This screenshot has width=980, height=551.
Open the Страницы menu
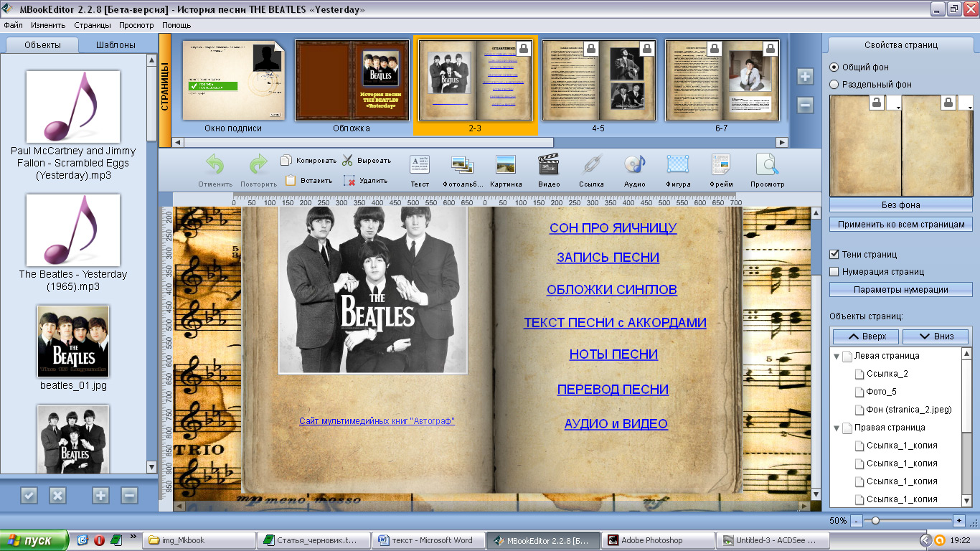tap(93, 25)
